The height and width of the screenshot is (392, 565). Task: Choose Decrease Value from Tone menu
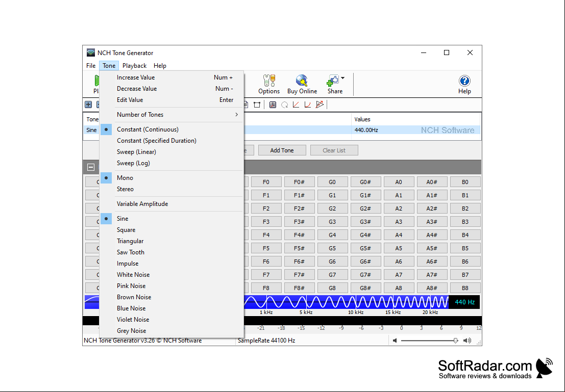tap(171, 89)
